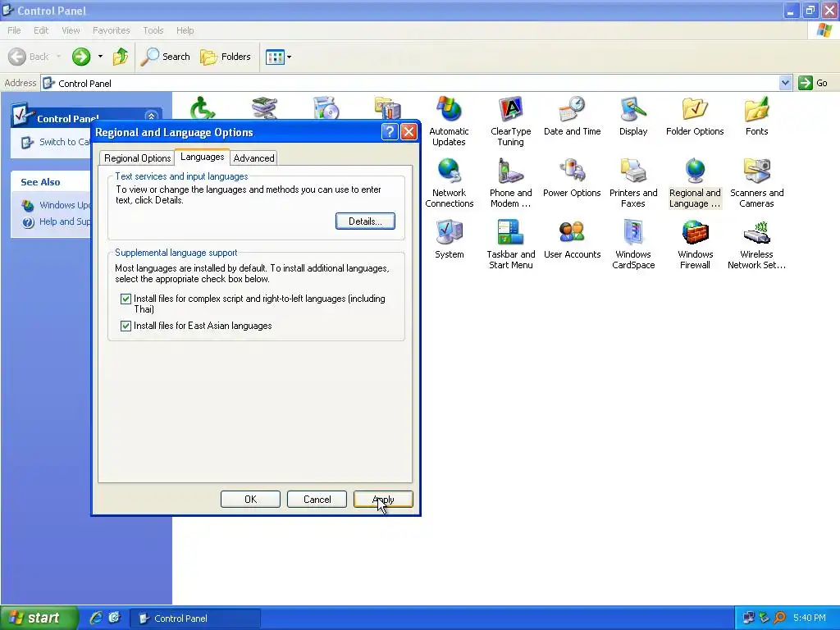Click the Accessibility Options wheelchair icon
The width and height of the screenshot is (840, 630).
coord(203,107)
